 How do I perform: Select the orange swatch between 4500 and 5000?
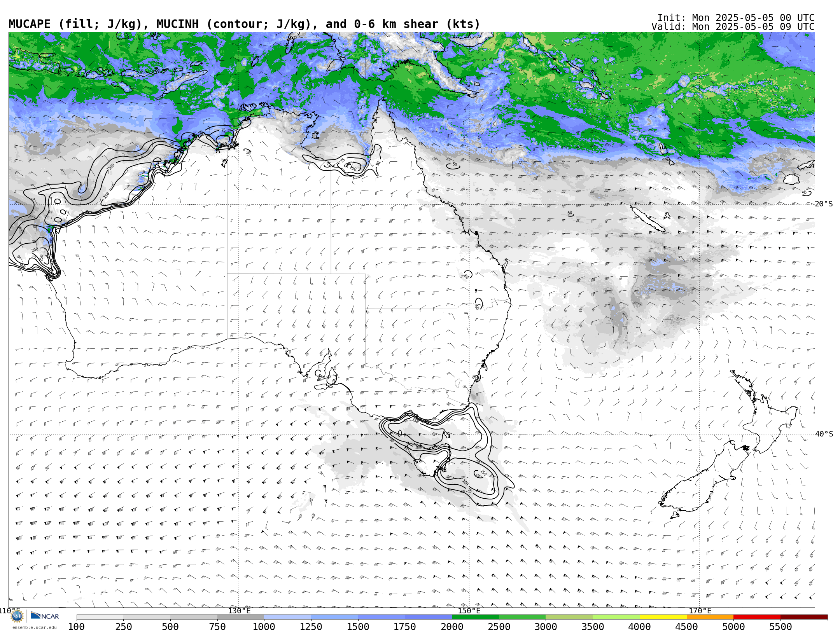[x=710, y=617]
